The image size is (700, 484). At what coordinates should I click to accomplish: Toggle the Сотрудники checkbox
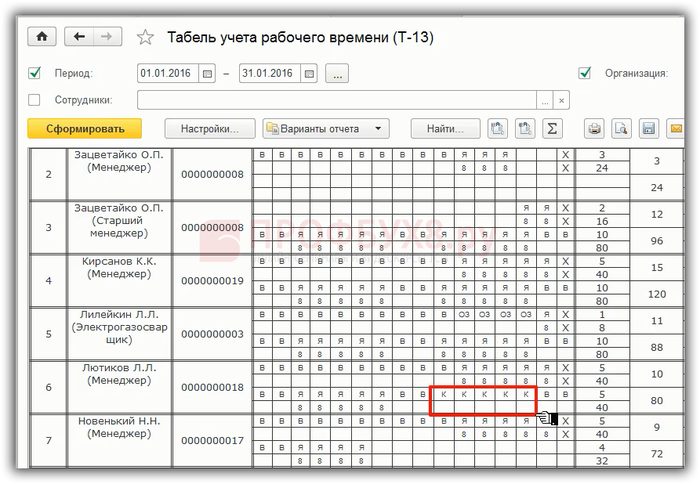(x=34, y=100)
